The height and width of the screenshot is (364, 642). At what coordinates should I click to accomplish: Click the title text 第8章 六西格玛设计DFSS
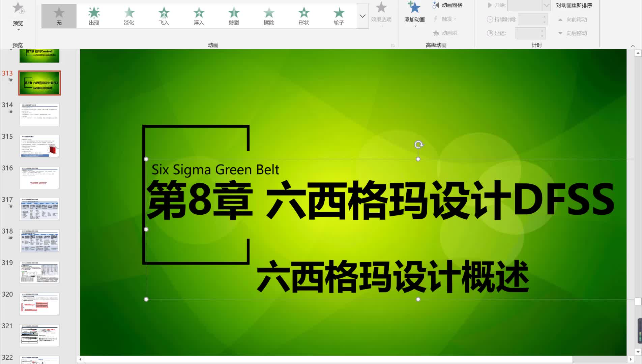tap(380, 200)
